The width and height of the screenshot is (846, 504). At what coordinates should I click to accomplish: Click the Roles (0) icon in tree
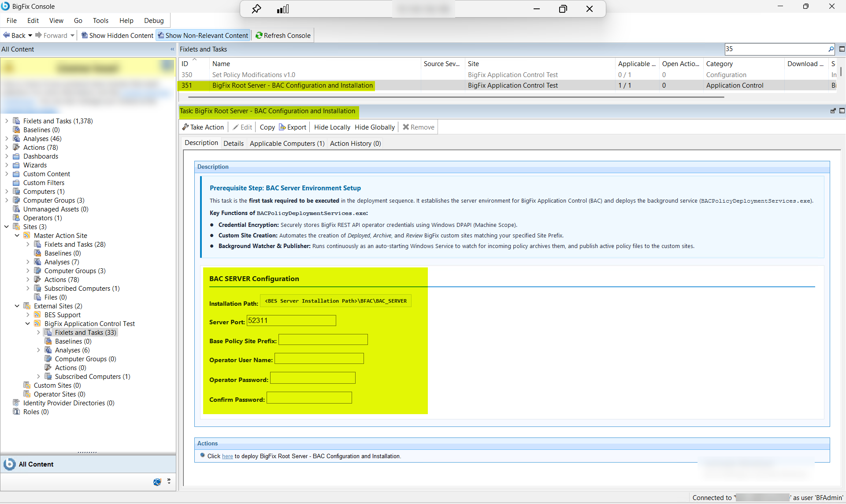16,411
